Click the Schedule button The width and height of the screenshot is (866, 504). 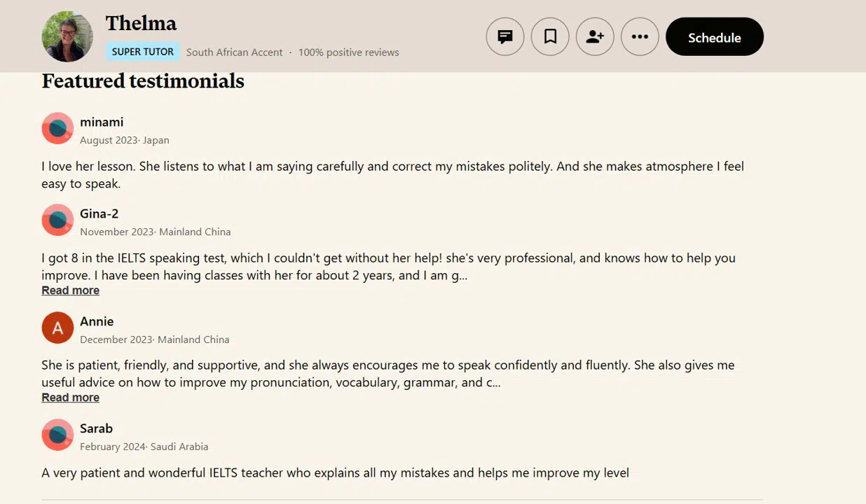pos(714,37)
